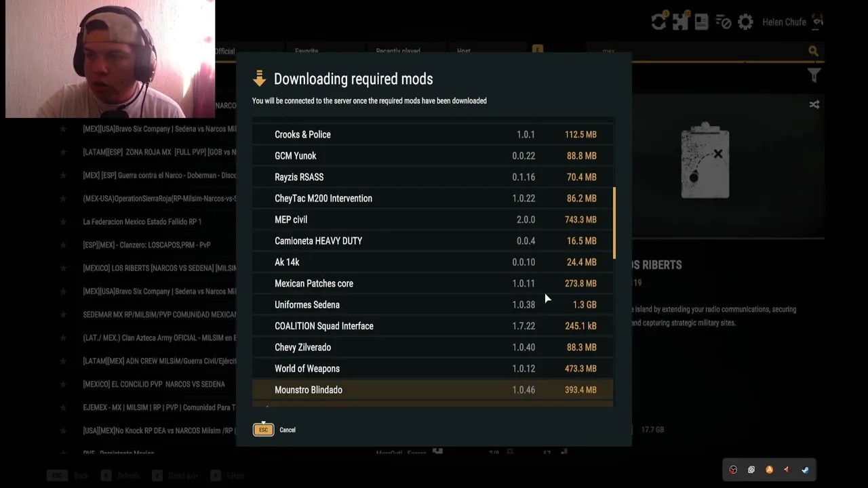Select the highlighted Mounstro Blindado mod row
This screenshot has height=488, width=868.
(433, 390)
